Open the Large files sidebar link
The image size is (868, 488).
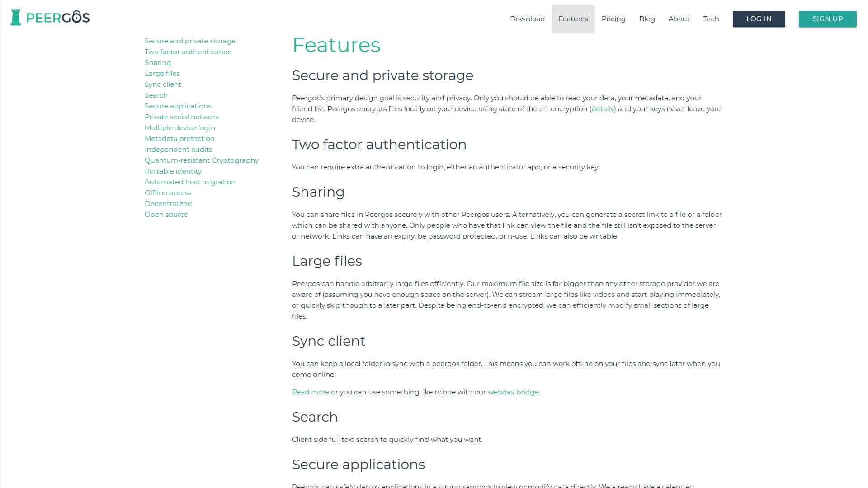pyautogui.click(x=162, y=74)
